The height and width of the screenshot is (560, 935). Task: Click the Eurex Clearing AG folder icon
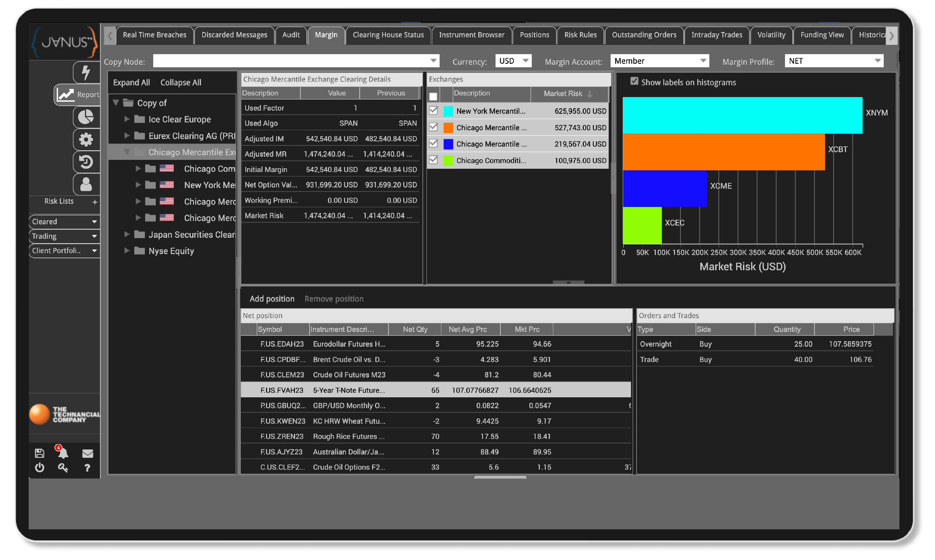[x=140, y=136]
